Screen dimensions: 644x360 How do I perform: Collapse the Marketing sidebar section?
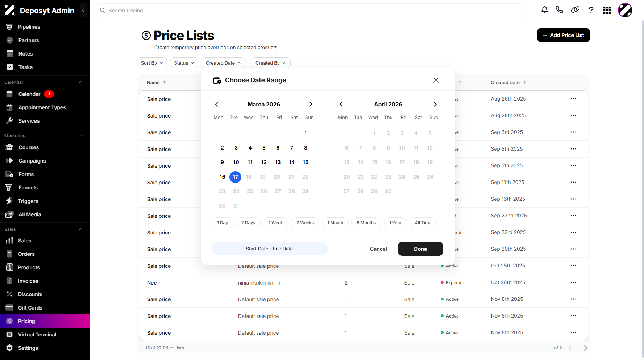81,136
